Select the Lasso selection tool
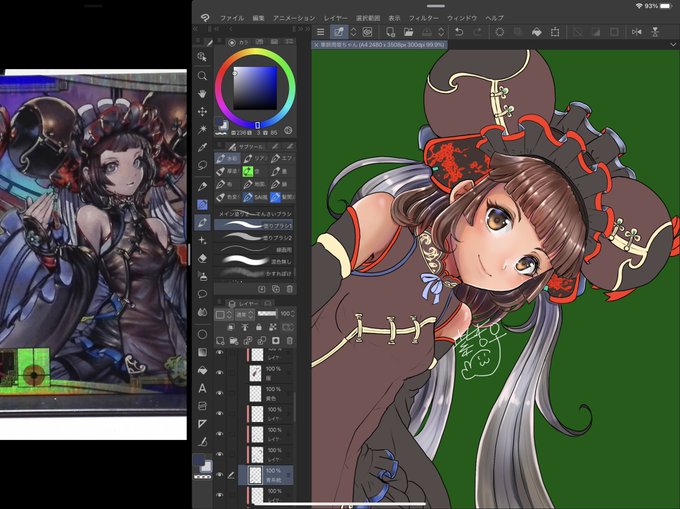 point(202,165)
